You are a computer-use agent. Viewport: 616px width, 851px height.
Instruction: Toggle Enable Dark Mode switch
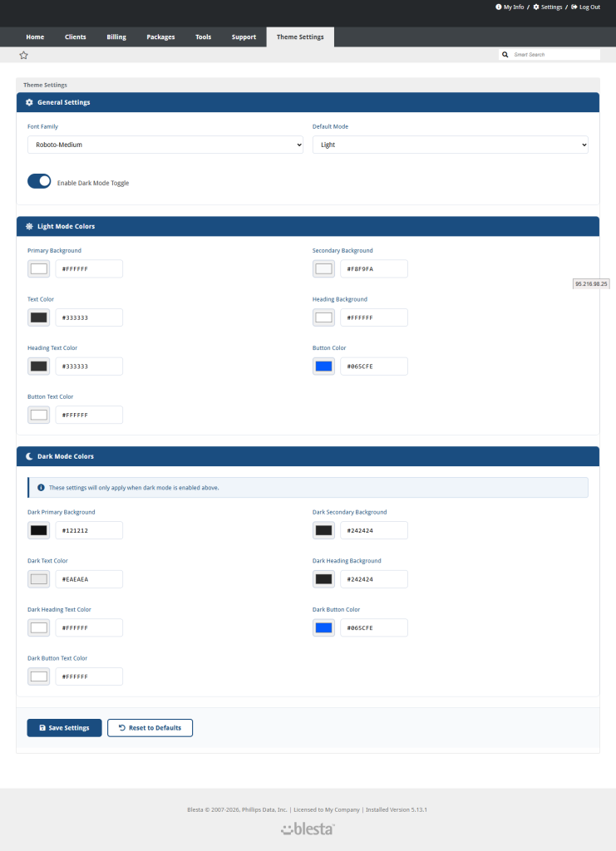click(x=39, y=181)
